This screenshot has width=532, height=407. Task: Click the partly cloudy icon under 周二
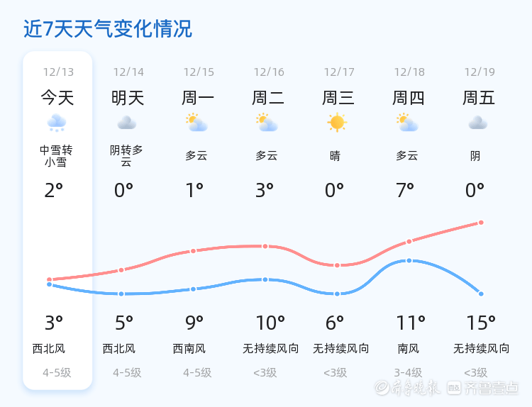pyautogui.click(x=267, y=123)
